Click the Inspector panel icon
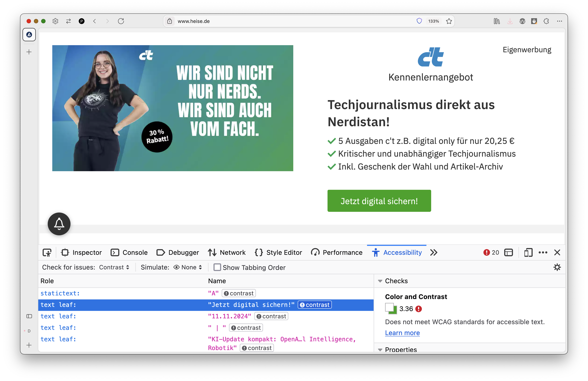 tap(65, 252)
